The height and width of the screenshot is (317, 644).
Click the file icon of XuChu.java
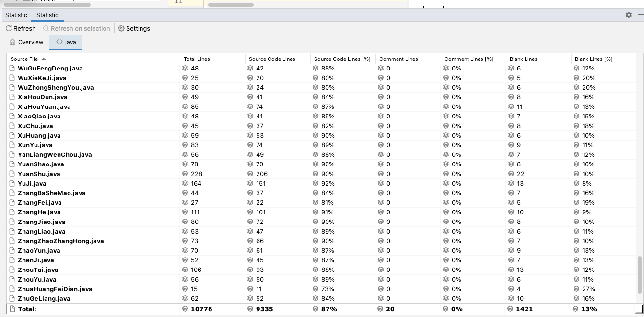point(12,126)
